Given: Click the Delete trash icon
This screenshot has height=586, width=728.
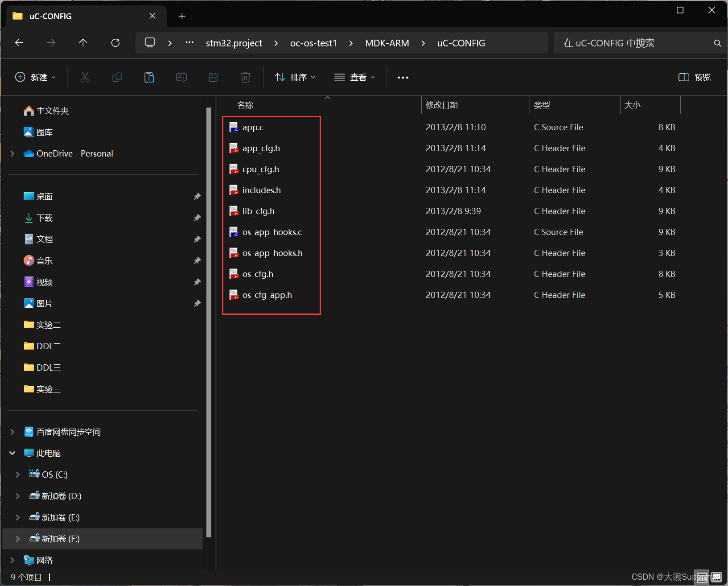Looking at the screenshot, I should pyautogui.click(x=246, y=77).
